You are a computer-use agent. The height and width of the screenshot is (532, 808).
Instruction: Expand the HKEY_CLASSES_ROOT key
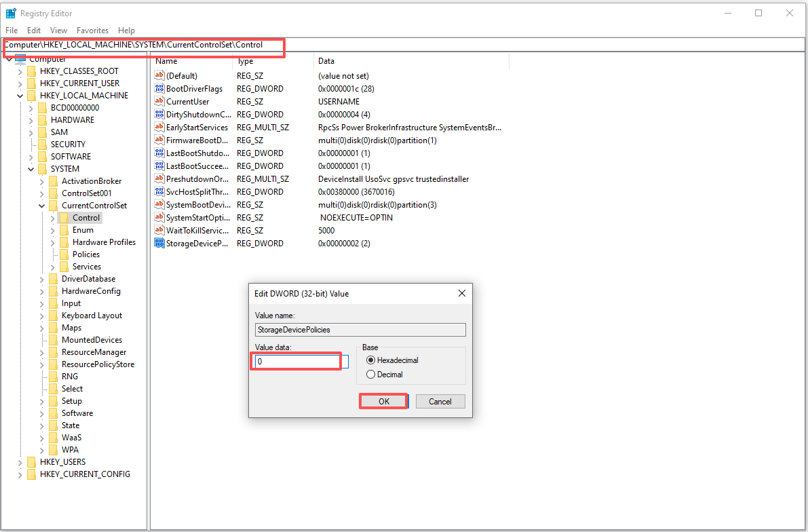(x=21, y=71)
